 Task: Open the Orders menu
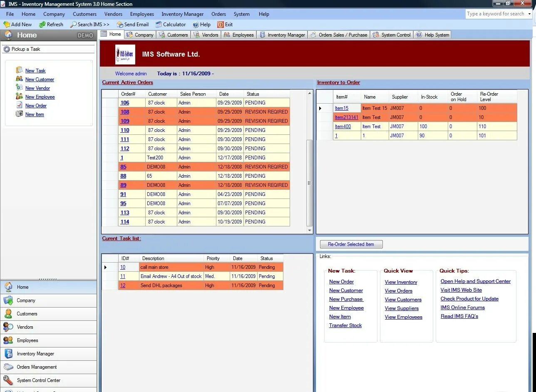coord(218,14)
